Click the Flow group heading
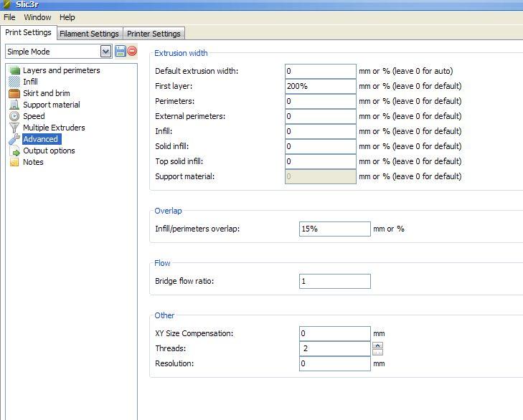 pyautogui.click(x=162, y=263)
